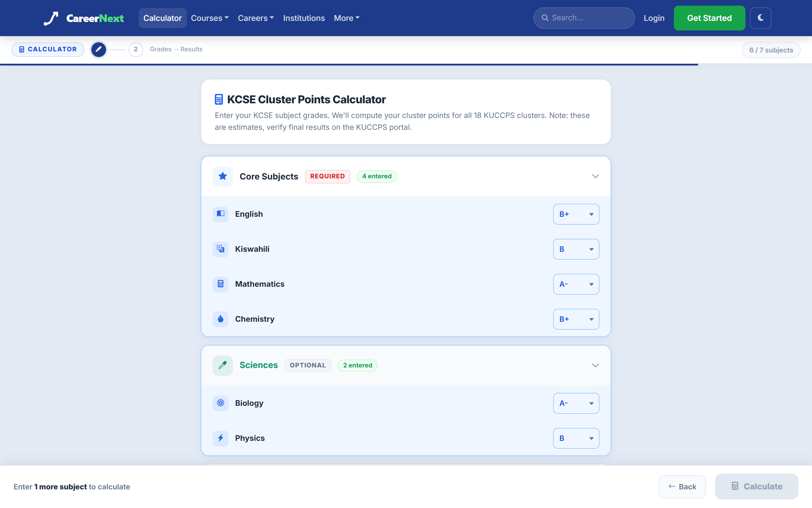Click the Get Started button
Screen dimensions: 812x508
pos(709,18)
